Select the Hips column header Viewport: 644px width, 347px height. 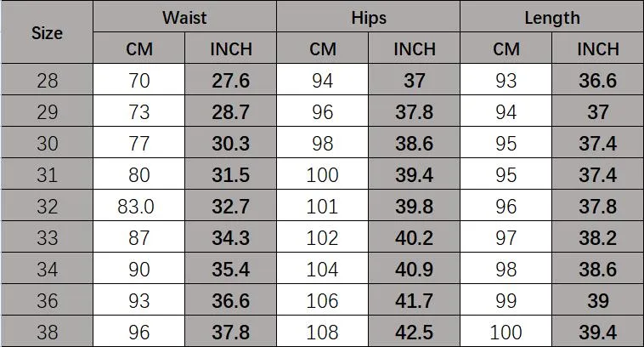(369, 16)
